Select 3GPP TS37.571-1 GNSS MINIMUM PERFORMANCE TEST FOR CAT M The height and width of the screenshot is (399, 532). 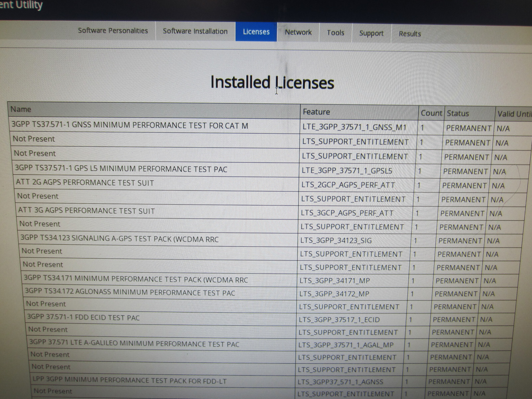[130, 125]
